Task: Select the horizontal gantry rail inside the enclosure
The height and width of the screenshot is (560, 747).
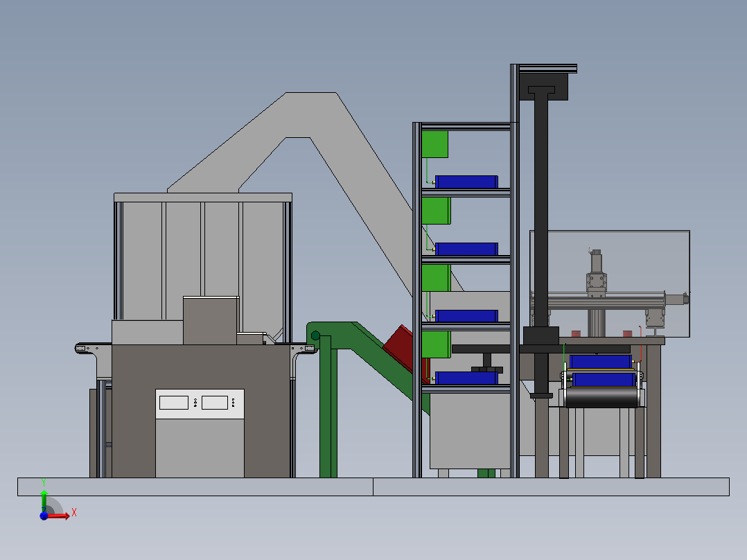Action: tap(599, 301)
